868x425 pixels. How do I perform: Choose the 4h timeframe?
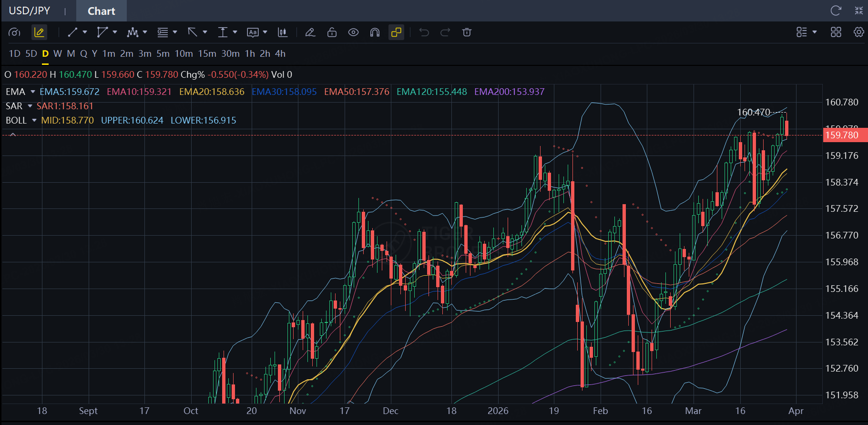pos(280,54)
